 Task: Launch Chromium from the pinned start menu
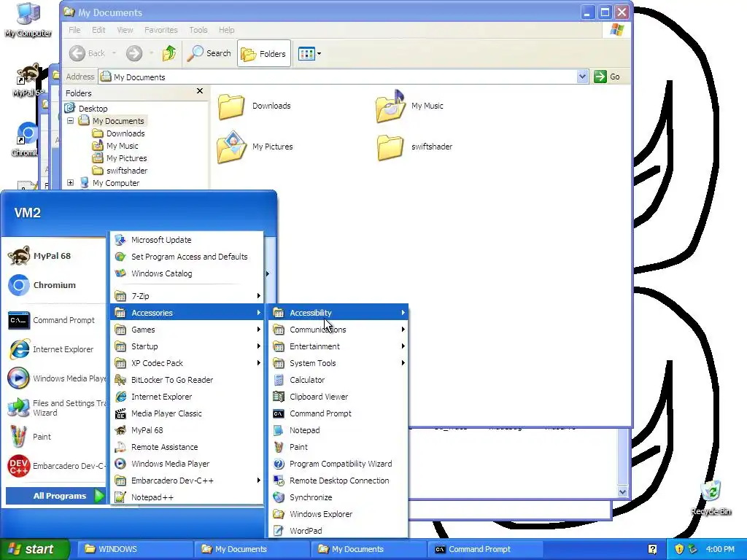tap(55, 285)
